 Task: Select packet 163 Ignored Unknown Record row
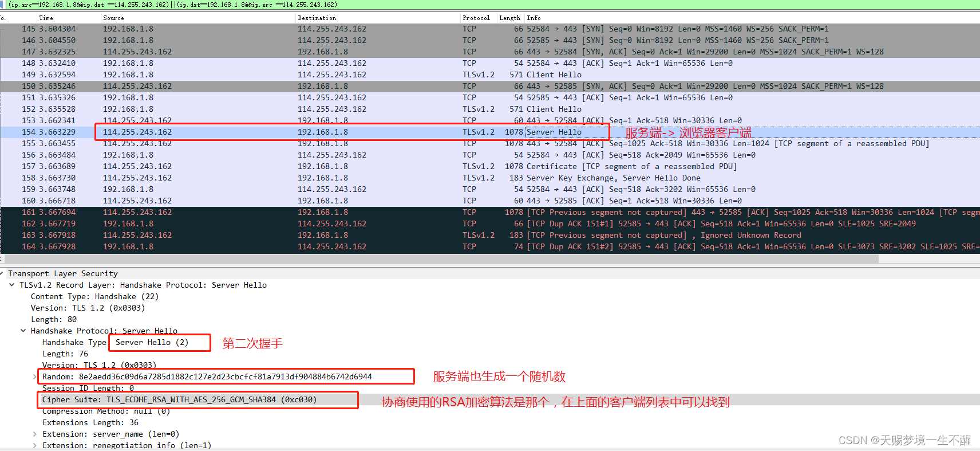pos(490,236)
